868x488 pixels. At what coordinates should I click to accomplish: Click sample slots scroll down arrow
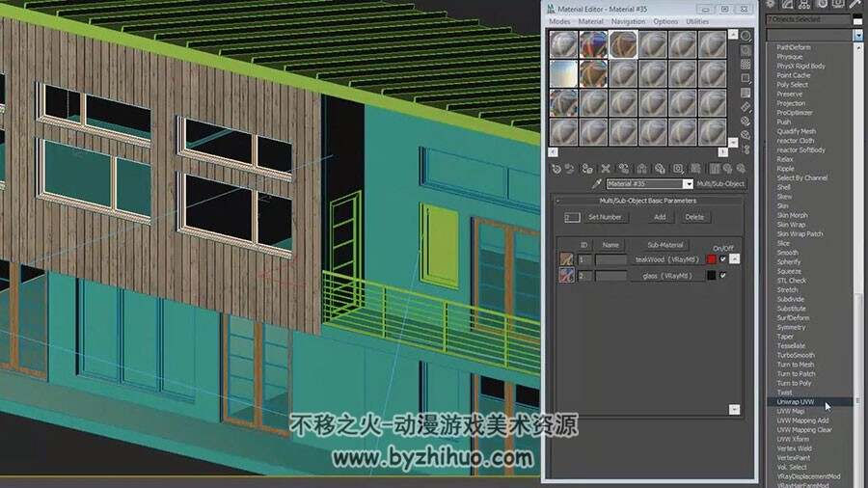click(x=733, y=142)
